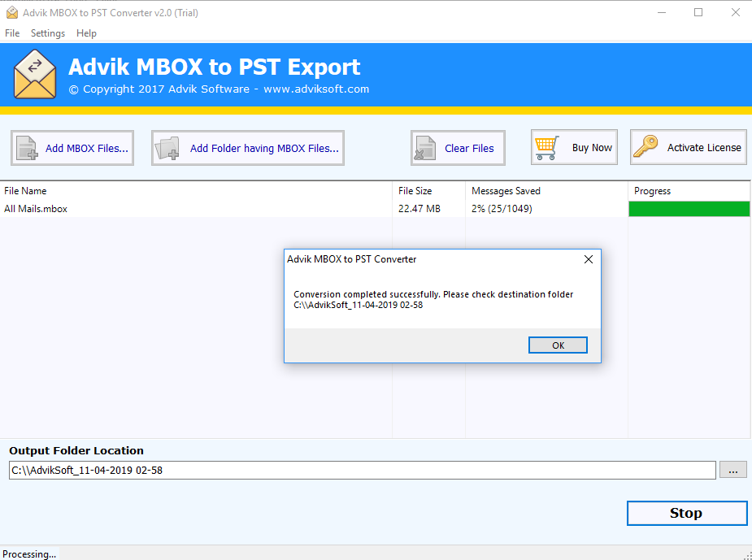Browse output folder with the ... button
This screenshot has height=560, width=752.
[x=732, y=470]
